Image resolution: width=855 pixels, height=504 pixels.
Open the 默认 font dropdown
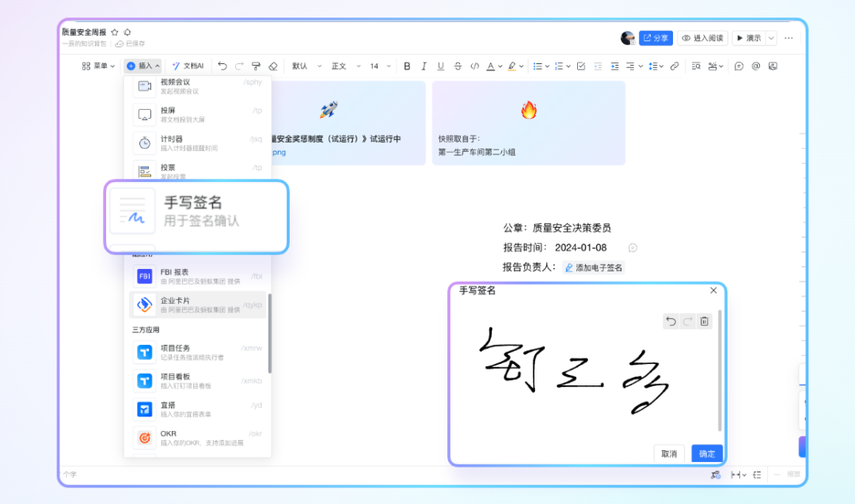point(306,66)
